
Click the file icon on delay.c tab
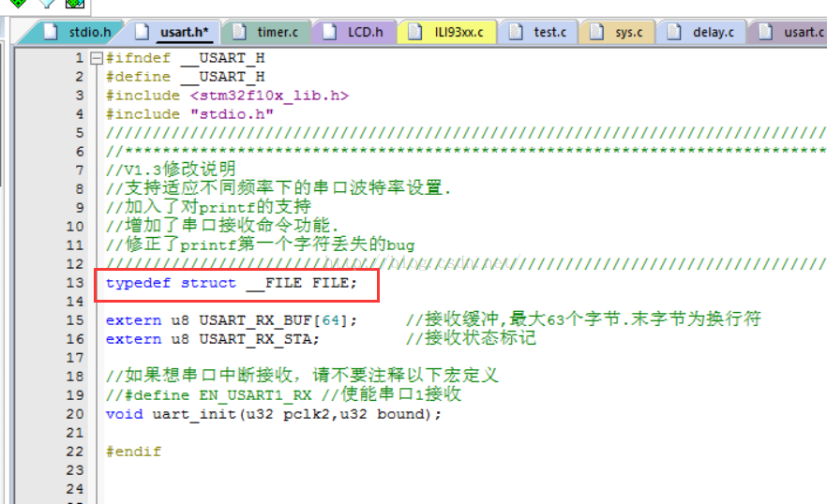[674, 32]
